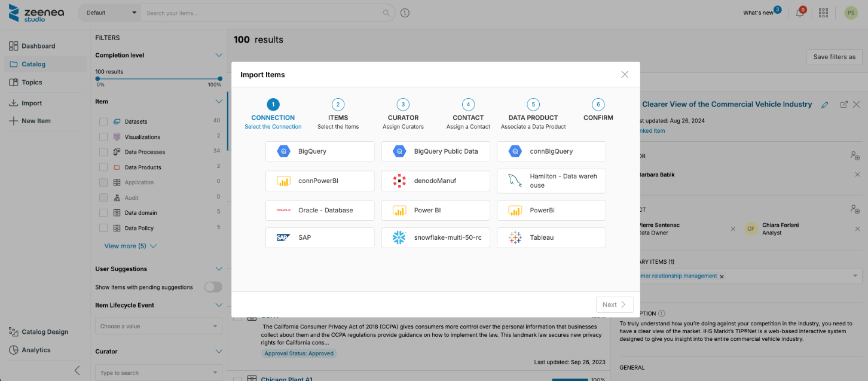868x381 pixels.
Task: Open item in new window icon
Action: [x=843, y=105]
